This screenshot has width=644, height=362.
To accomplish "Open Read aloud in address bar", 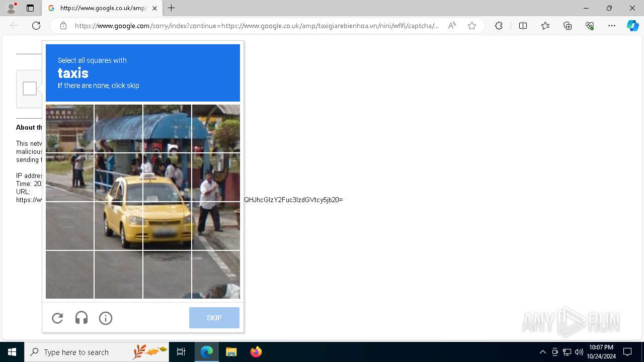I will tap(452, 26).
